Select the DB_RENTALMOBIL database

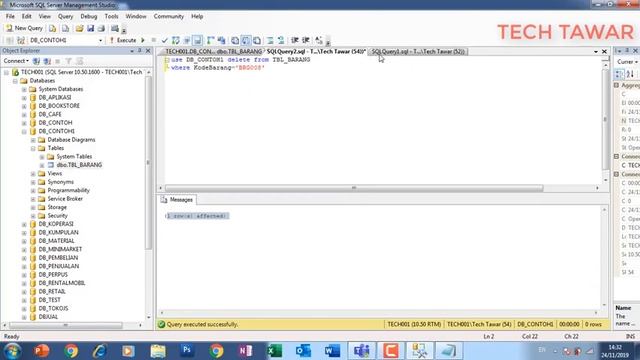62,283
